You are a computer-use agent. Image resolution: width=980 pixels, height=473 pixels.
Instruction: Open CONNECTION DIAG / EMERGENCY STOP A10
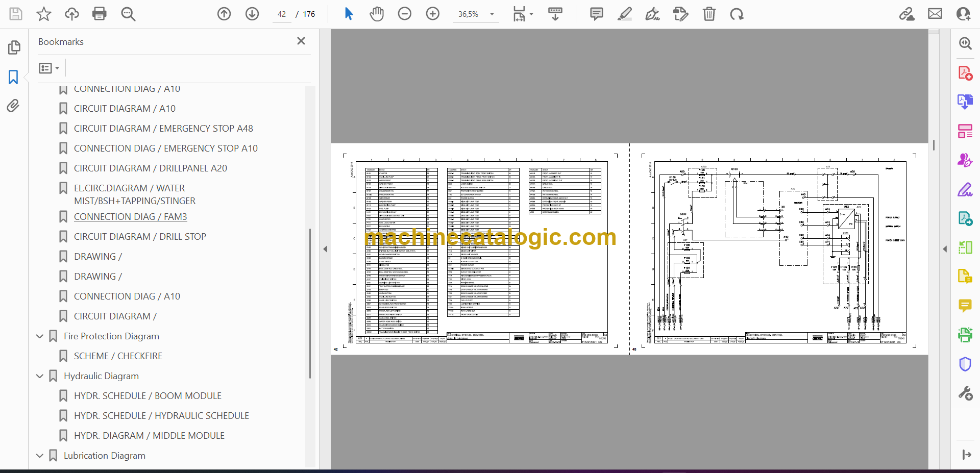tap(166, 148)
